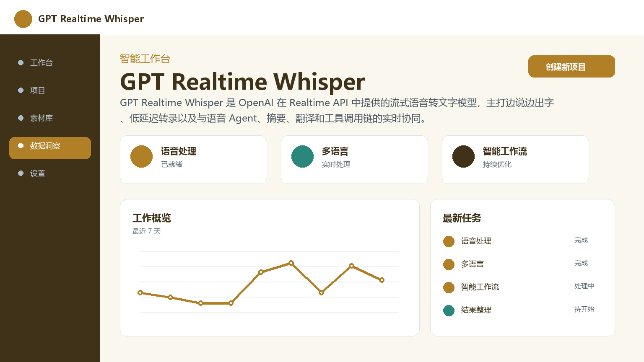Click the teal status dot beside 结果整理
The height and width of the screenshot is (362, 644).
pyautogui.click(x=449, y=310)
